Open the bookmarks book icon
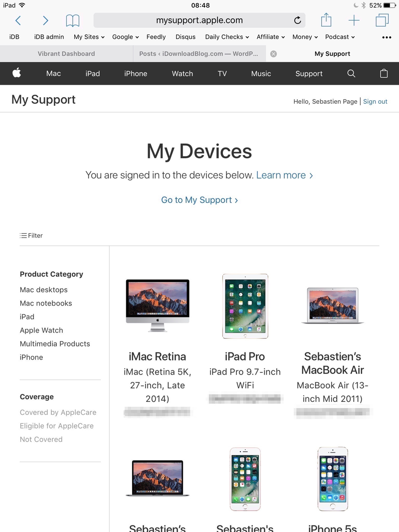Screen dimensions: 399x532 click(x=73, y=21)
